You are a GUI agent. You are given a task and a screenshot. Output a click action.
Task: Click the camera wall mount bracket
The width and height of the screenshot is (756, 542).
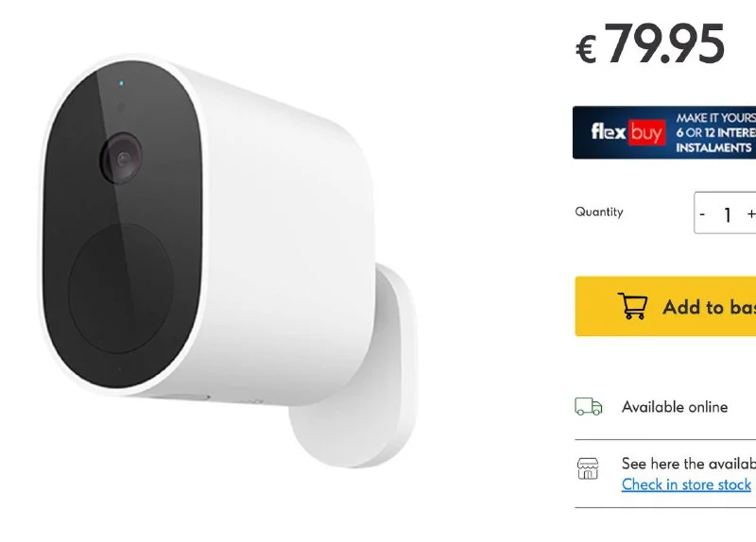354,368
